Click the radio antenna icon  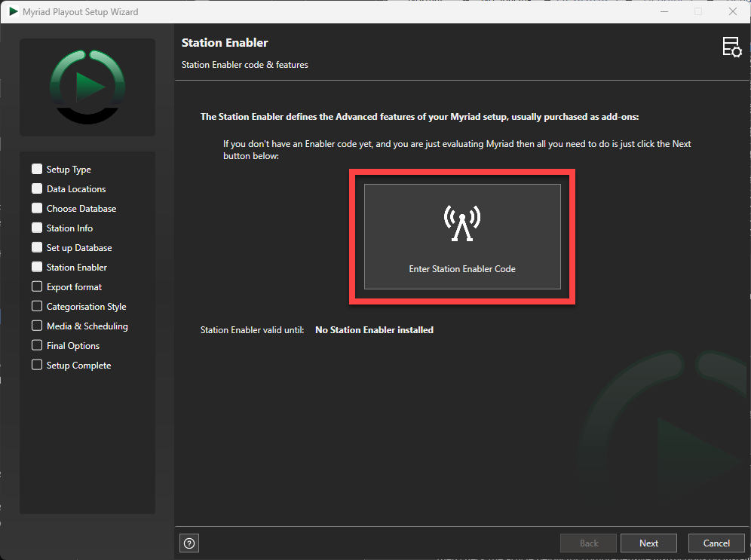462,223
